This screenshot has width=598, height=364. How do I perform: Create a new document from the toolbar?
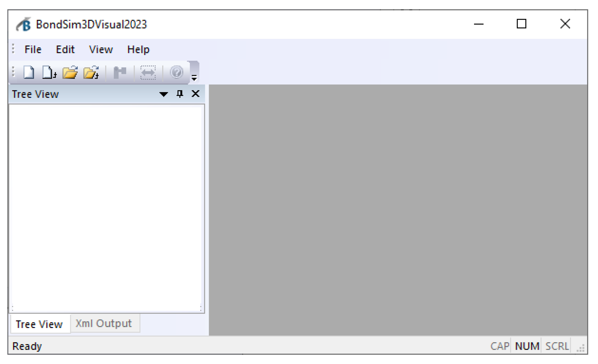pos(29,72)
